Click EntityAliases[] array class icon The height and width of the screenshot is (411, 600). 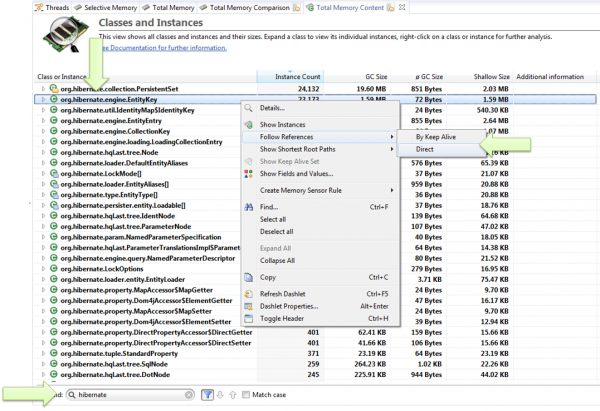click(x=54, y=184)
